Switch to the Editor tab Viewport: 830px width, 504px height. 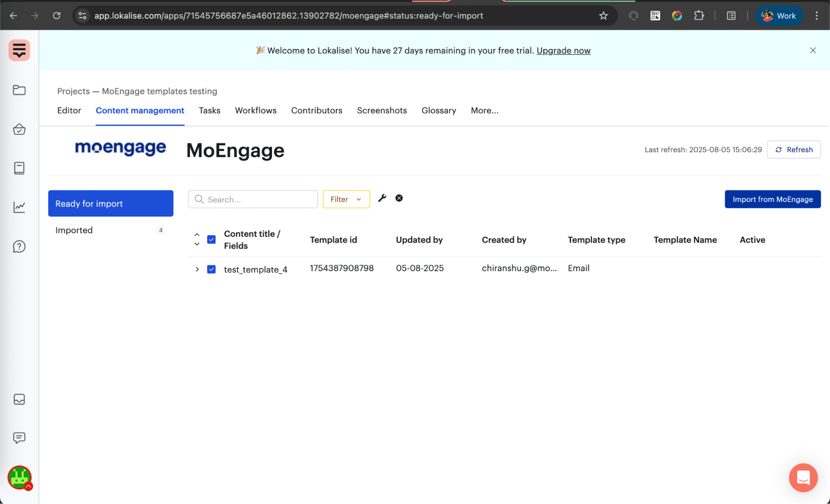(x=69, y=110)
